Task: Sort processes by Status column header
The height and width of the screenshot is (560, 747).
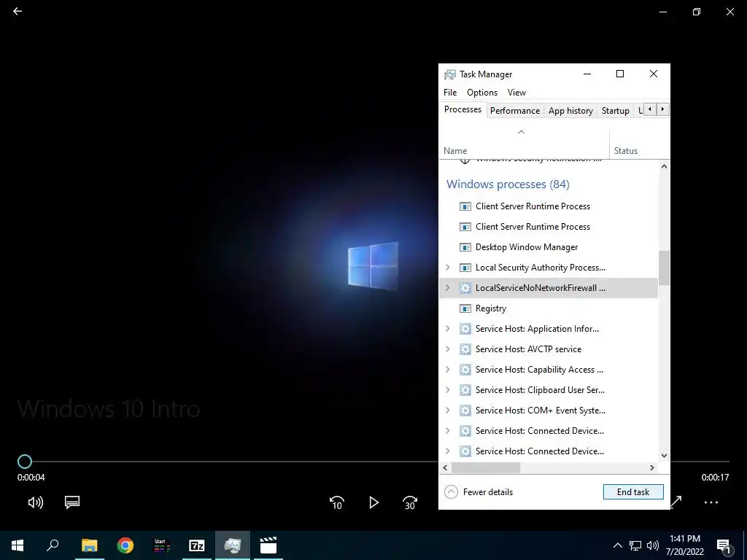Action: pos(639,144)
